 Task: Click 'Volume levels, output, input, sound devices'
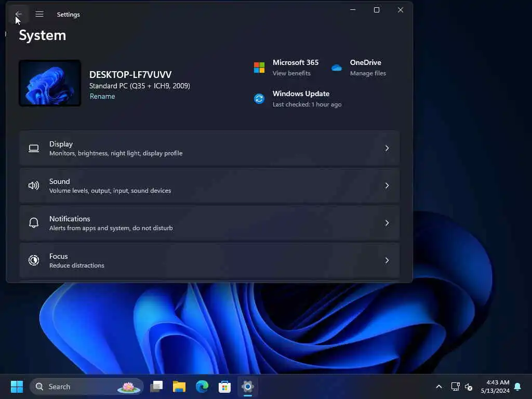[x=110, y=191]
